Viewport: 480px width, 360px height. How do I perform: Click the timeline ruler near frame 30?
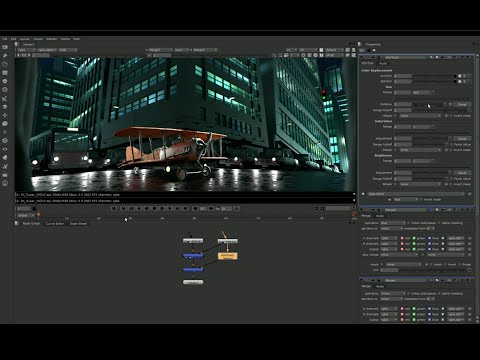[130, 218]
